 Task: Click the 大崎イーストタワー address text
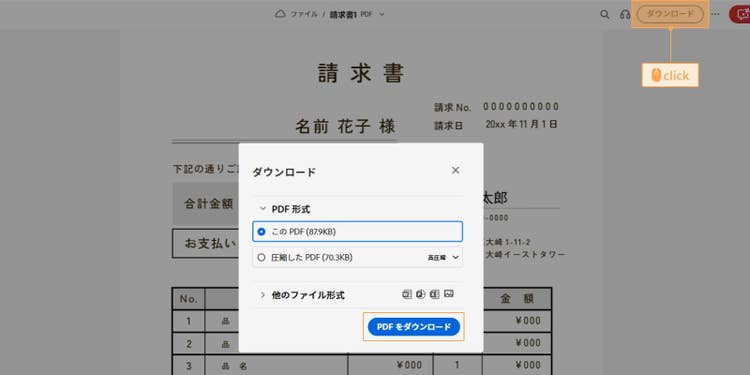click(x=525, y=254)
